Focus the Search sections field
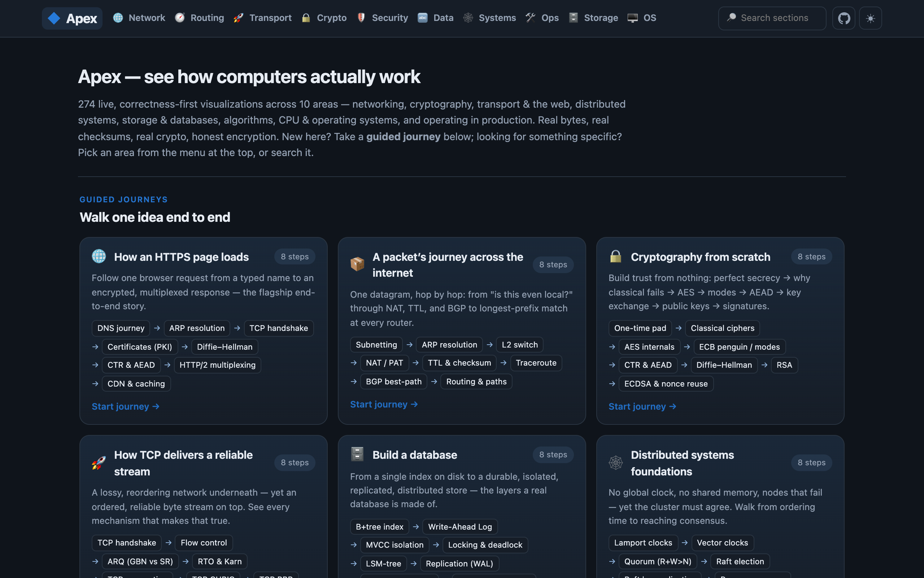Viewport: 924px width, 578px height. point(772,18)
